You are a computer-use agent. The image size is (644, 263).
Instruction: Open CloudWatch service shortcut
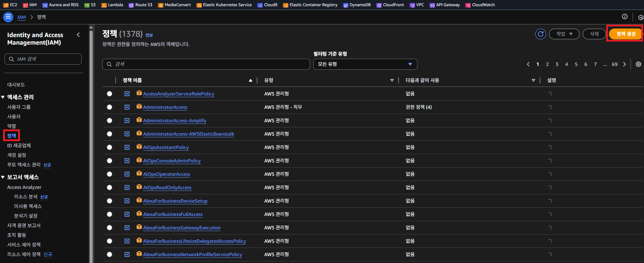point(480,5)
